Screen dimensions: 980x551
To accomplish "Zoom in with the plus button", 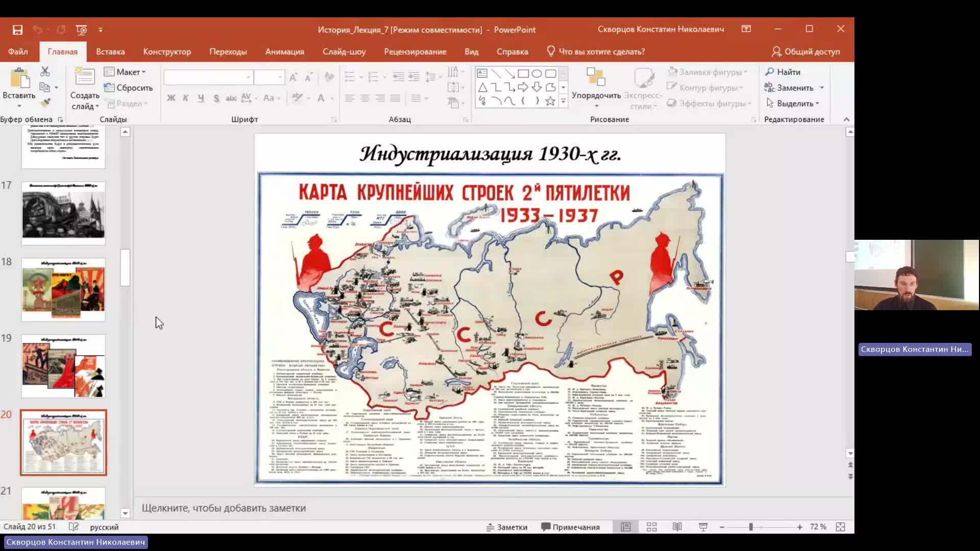I will click(799, 527).
